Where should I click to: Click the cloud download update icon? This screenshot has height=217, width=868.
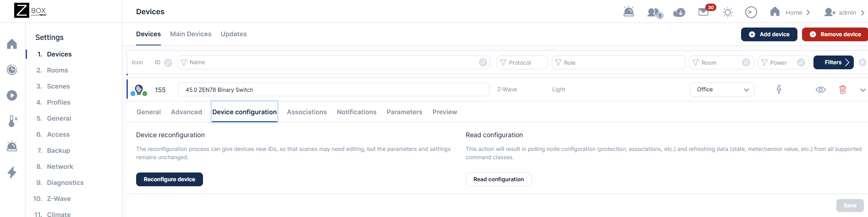click(x=679, y=12)
